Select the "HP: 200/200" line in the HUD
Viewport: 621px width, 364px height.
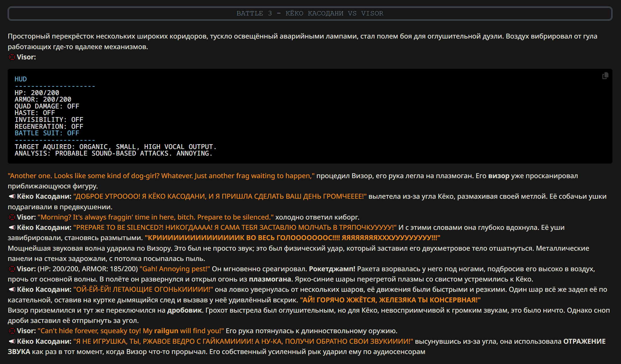(37, 93)
